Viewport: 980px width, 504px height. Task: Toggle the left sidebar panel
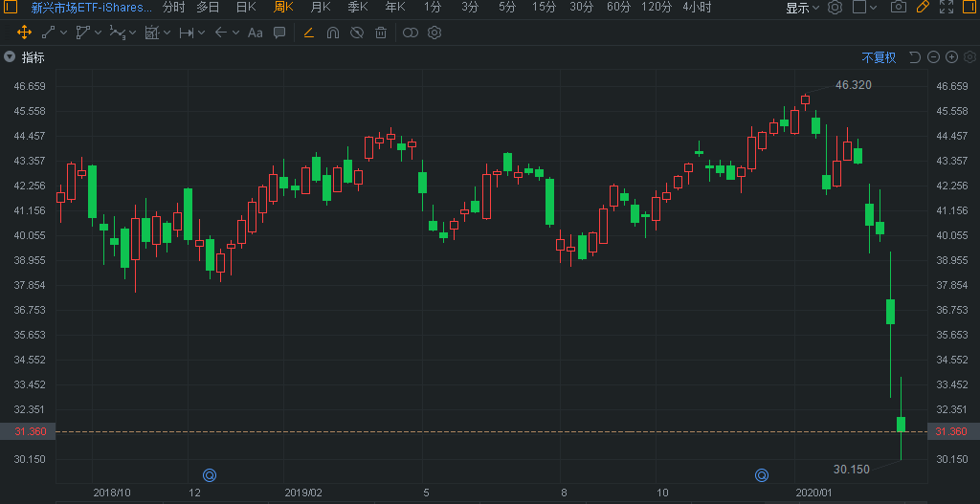11,8
